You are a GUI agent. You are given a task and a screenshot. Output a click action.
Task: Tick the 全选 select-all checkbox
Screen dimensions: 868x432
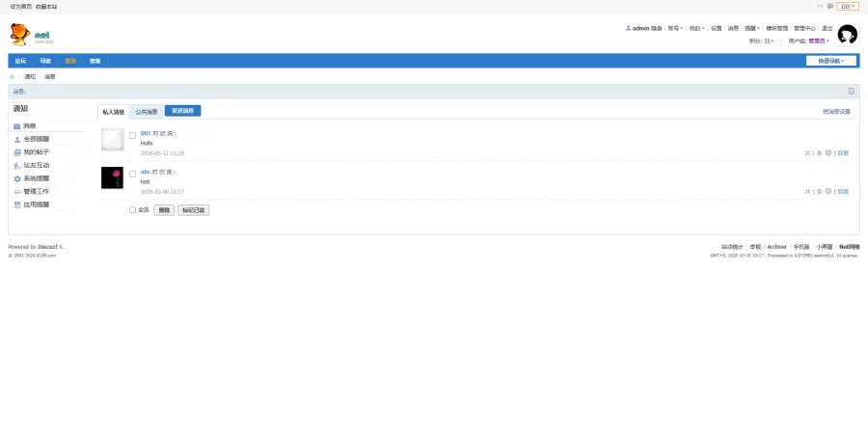[133, 209]
